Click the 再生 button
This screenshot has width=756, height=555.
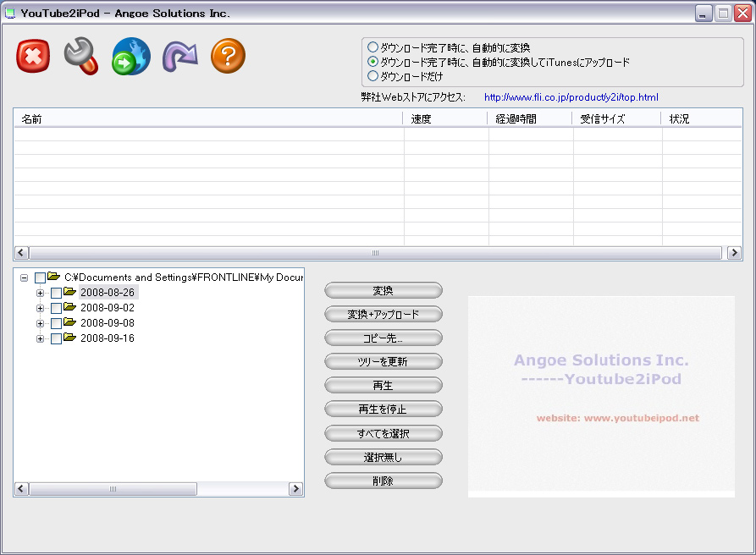pos(384,385)
